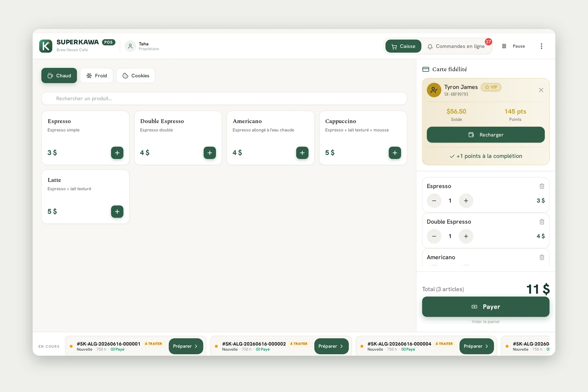
Task: Click Brew Haven Café subtitle
Action: [72, 50]
